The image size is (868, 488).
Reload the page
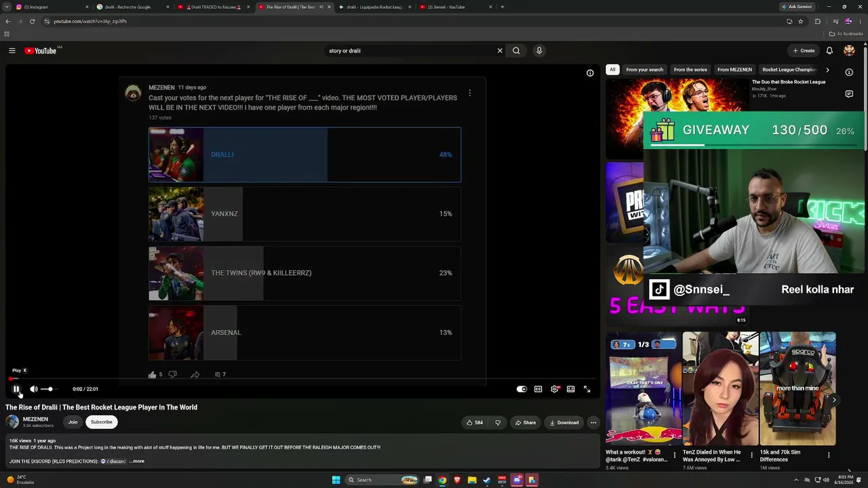32,21
